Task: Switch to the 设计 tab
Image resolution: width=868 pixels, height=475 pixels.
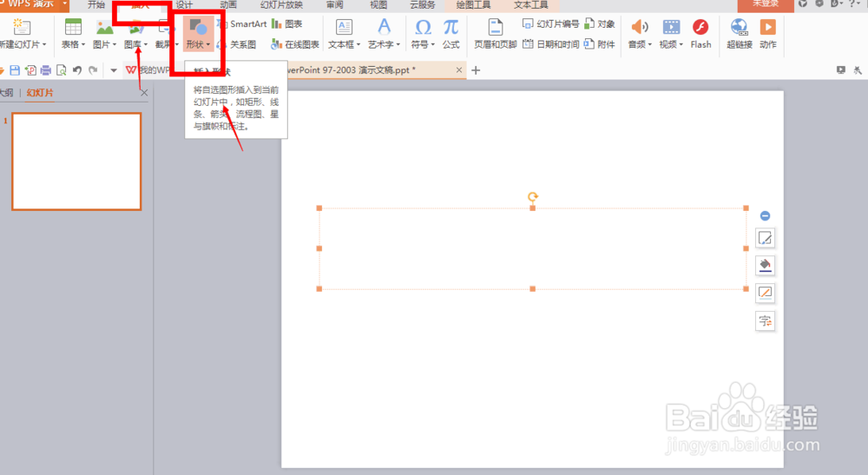Action: point(184,4)
